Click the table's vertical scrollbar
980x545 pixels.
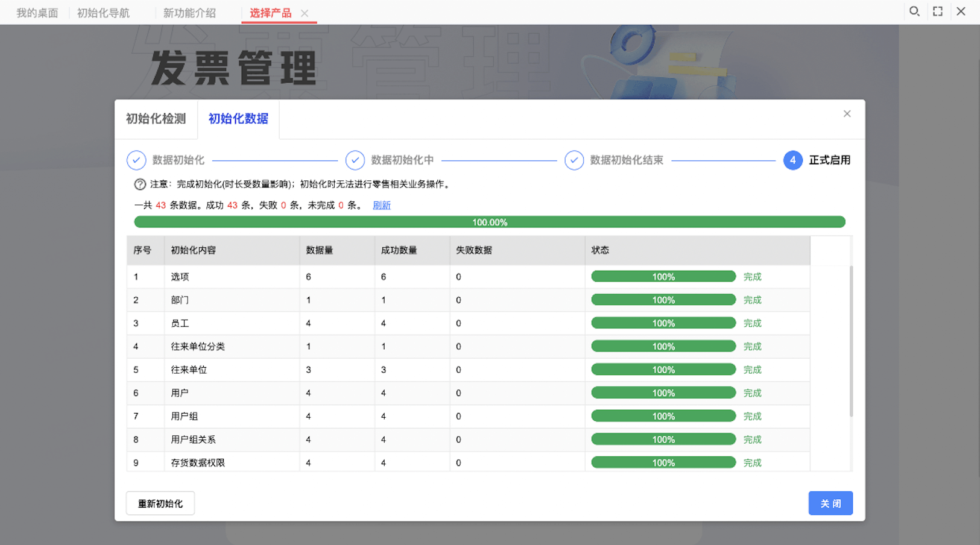(851, 341)
